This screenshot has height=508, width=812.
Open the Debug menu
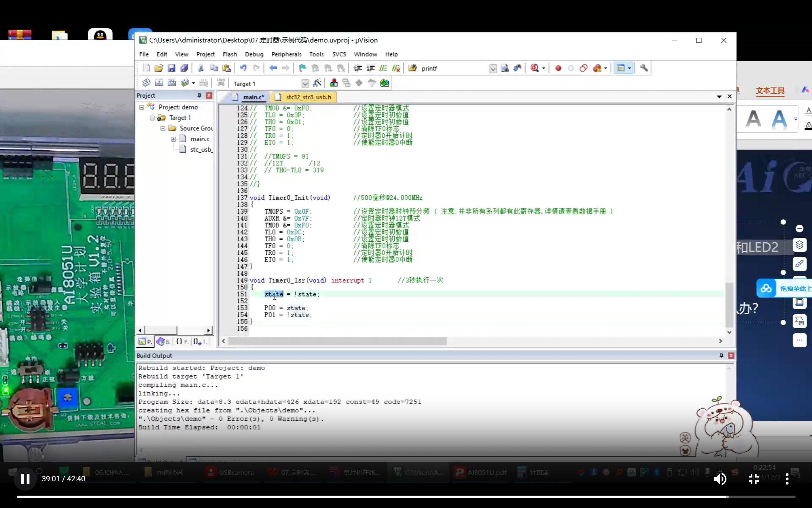pos(254,54)
